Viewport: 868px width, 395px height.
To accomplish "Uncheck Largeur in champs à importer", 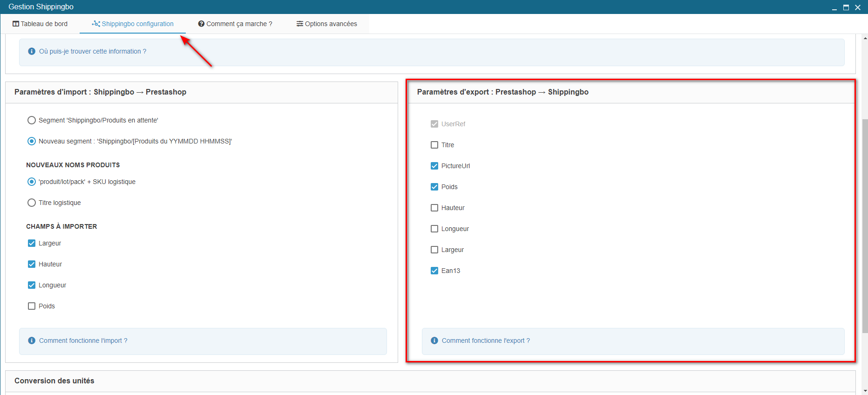I will coord(32,243).
